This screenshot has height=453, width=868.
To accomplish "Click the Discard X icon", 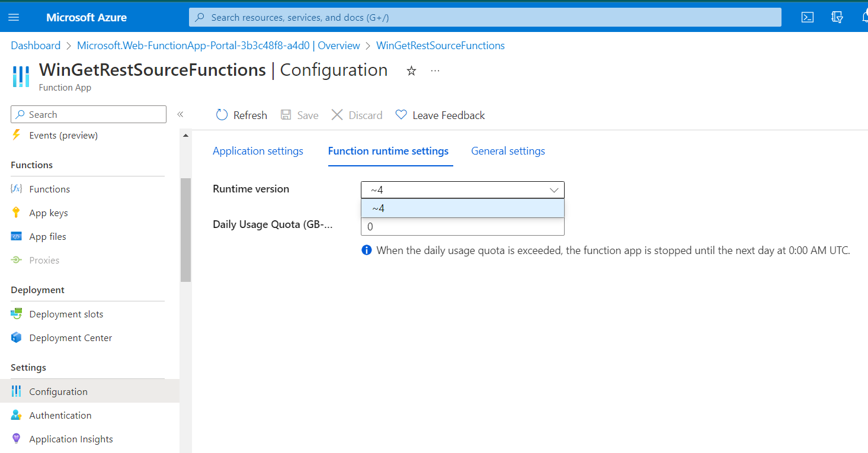I will click(x=337, y=115).
